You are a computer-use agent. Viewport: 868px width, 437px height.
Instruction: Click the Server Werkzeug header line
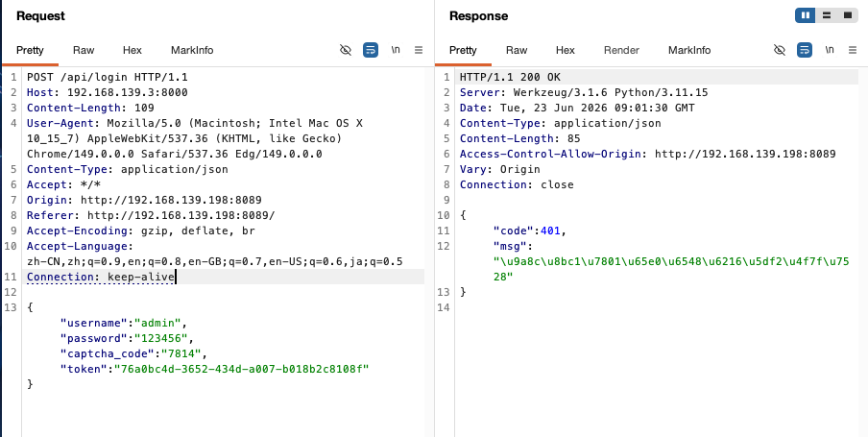[x=584, y=92]
